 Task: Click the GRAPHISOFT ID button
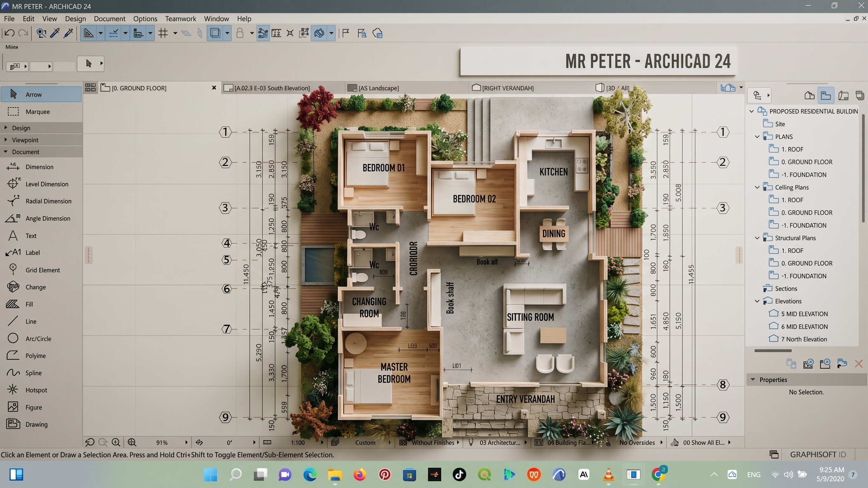(818, 454)
